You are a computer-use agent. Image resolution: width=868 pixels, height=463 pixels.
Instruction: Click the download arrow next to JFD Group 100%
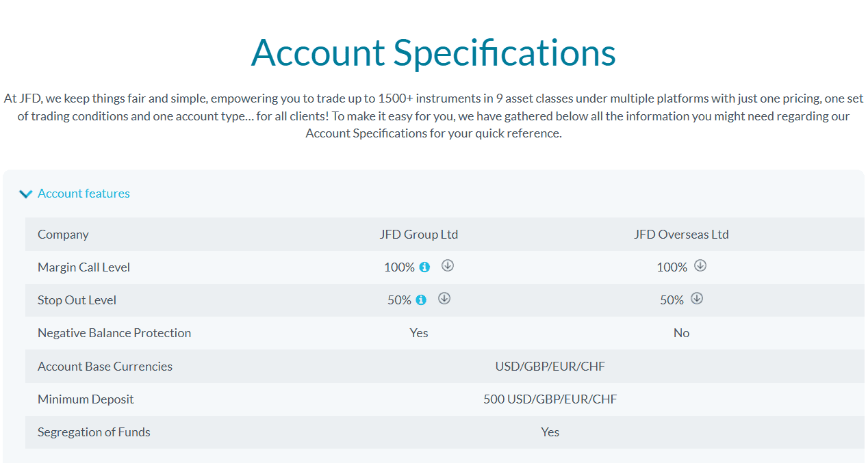(448, 266)
